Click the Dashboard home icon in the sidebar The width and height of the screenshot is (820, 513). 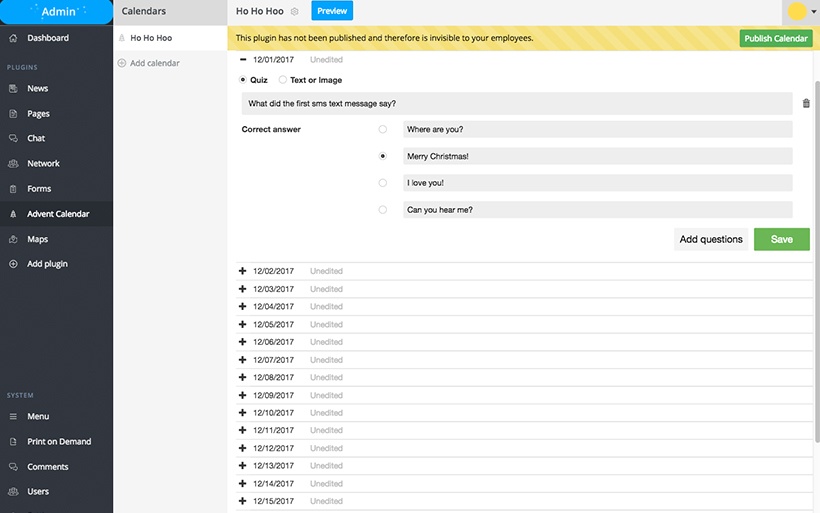tap(14, 38)
